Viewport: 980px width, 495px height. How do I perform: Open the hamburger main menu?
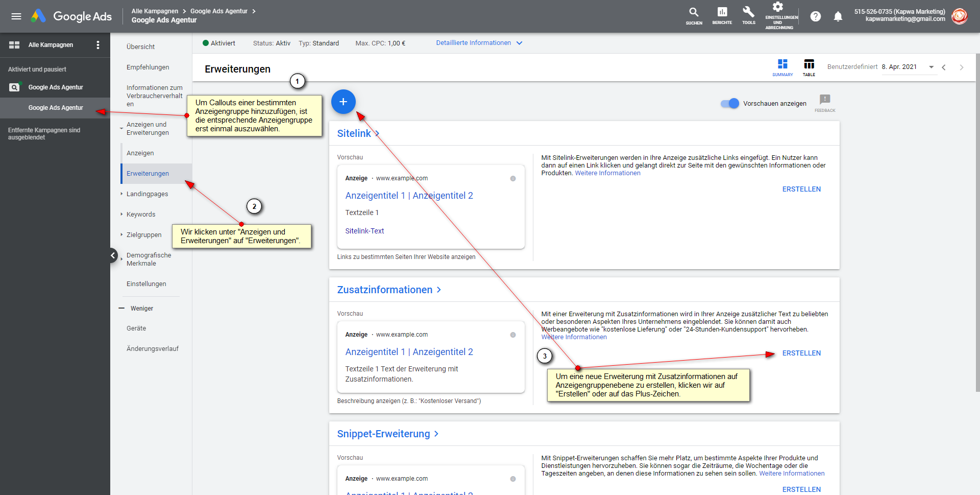[16, 16]
